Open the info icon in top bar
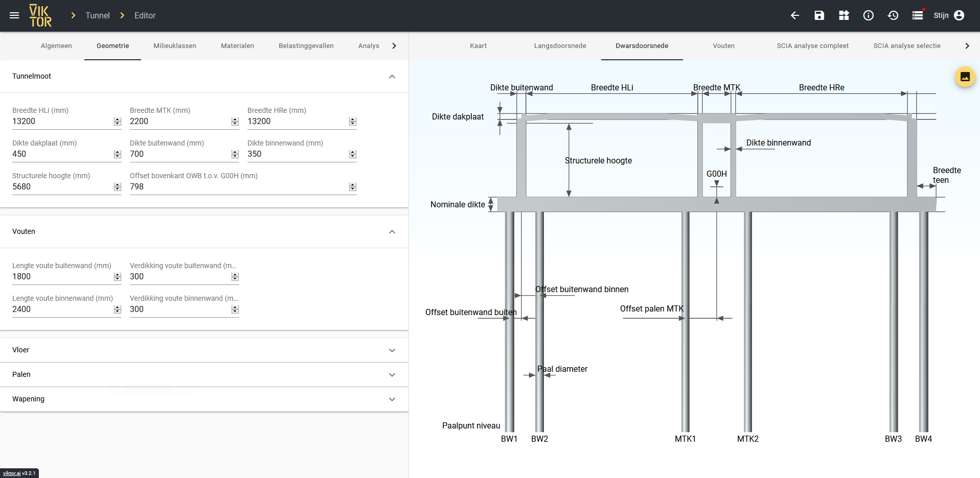Screen dimensions: 980x478 [868, 15]
